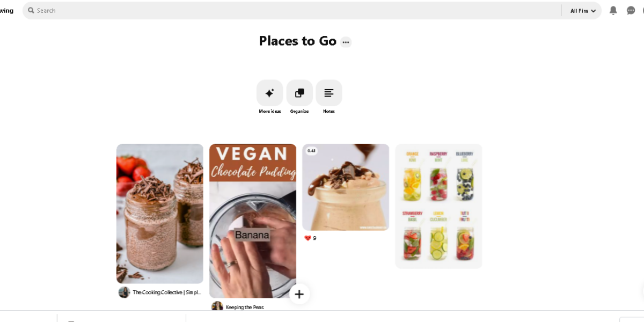The height and width of the screenshot is (322, 644).
Task: Open the peanut butter mousse video pin
Action: click(346, 187)
